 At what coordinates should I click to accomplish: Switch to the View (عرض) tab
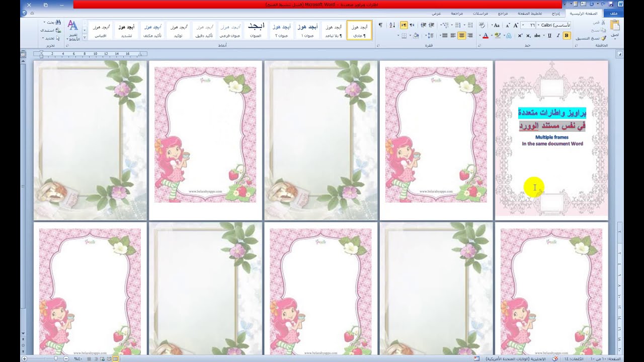pos(437,13)
